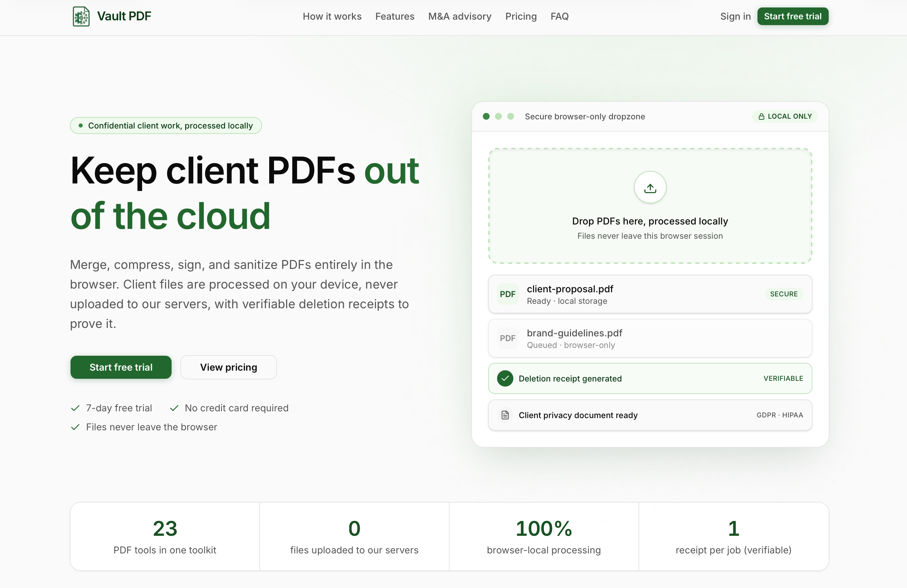Open the FAQ nav link

point(559,16)
